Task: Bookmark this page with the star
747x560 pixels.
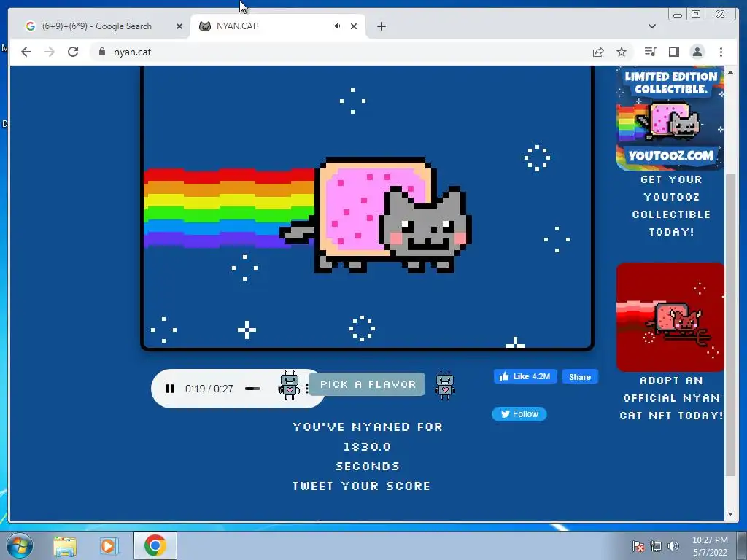Action: 622,52
